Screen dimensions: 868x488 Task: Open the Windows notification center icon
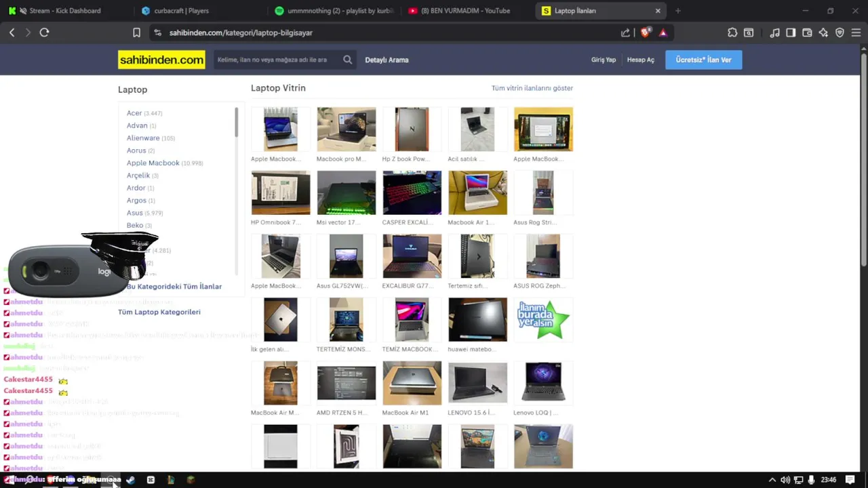pyautogui.click(x=850, y=480)
